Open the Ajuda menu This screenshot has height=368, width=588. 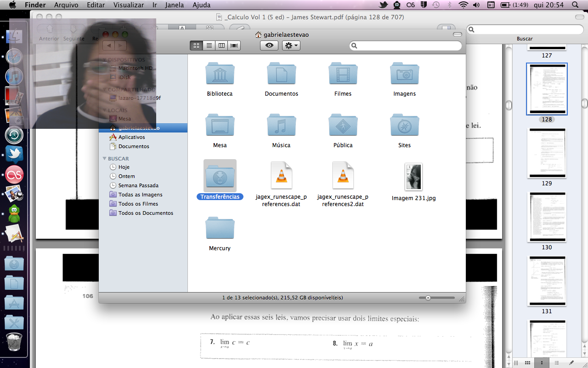click(x=202, y=5)
